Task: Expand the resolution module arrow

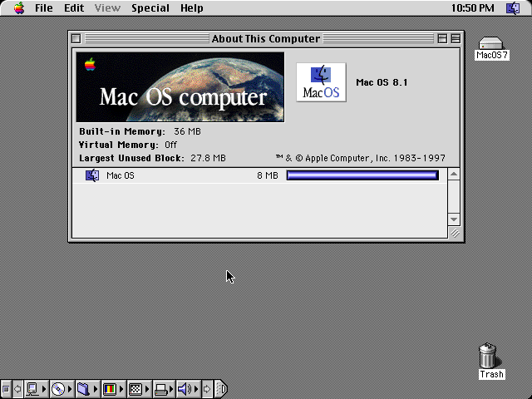Action: pyautogui.click(x=147, y=389)
